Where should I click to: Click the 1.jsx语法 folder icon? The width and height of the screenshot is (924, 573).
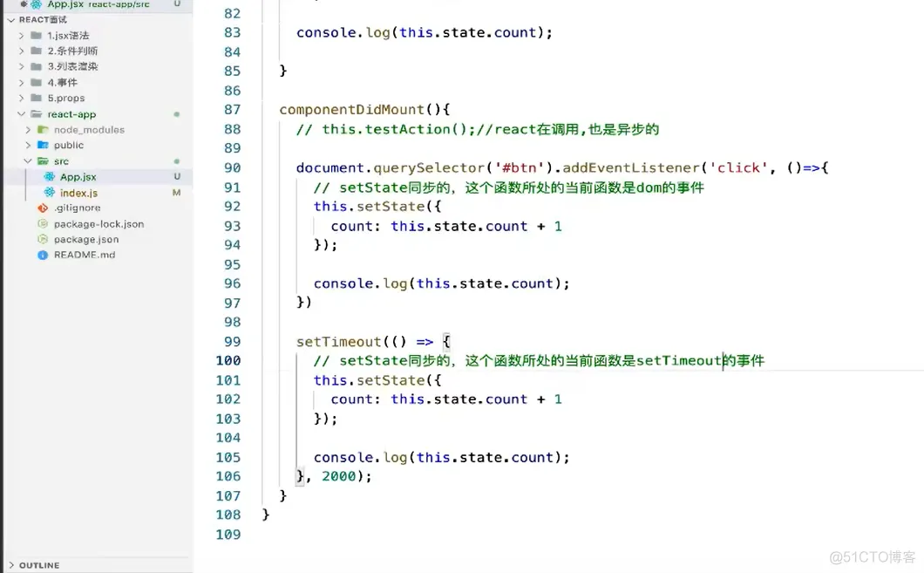36,36
